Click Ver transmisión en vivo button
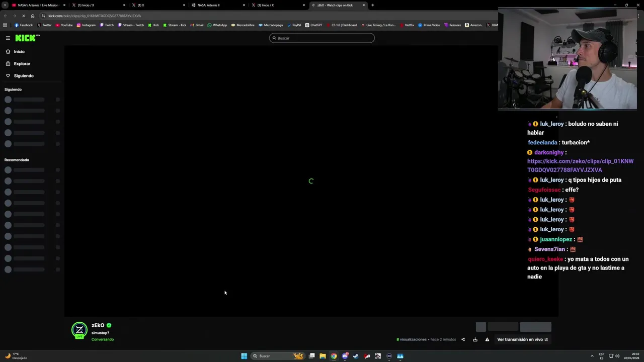644x362 pixels. coord(523,339)
